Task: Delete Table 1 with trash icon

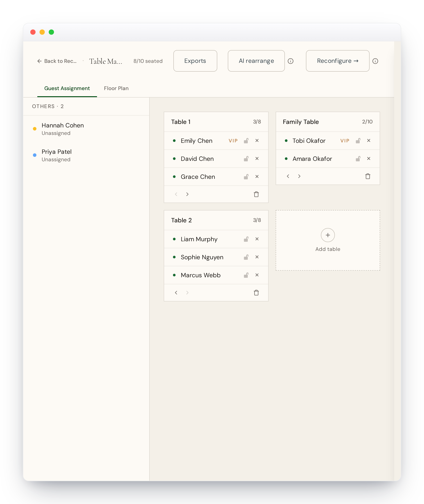Action: click(256, 194)
